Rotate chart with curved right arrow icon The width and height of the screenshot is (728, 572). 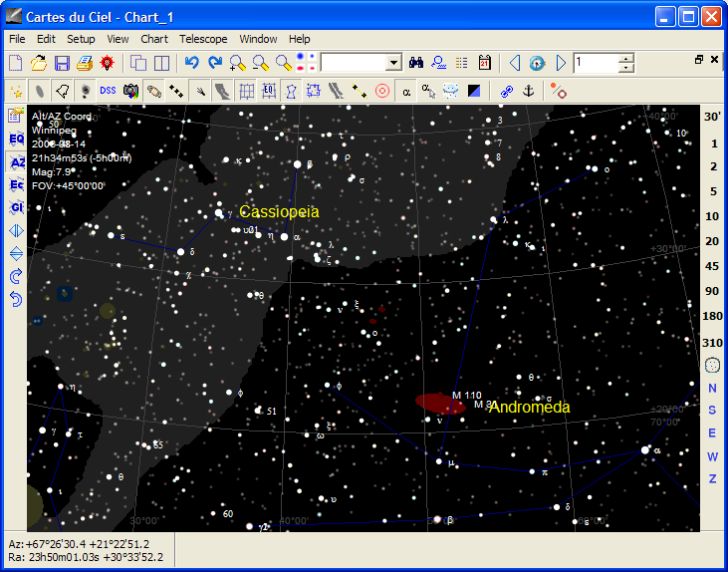16,276
